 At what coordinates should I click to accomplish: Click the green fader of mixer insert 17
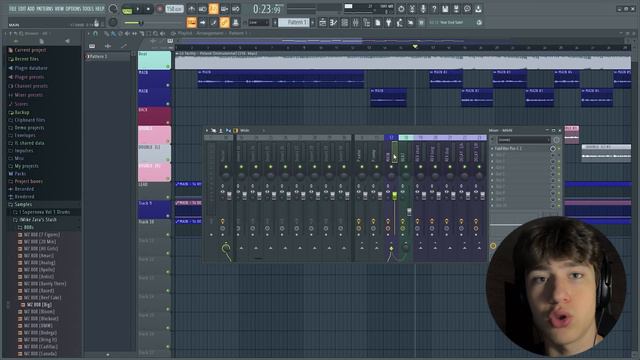[x=395, y=196]
